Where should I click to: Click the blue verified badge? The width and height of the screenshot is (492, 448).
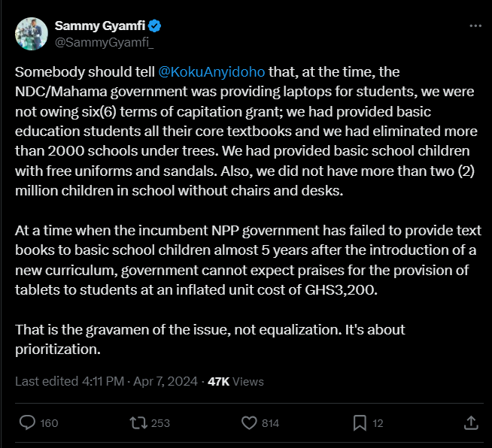point(156,26)
